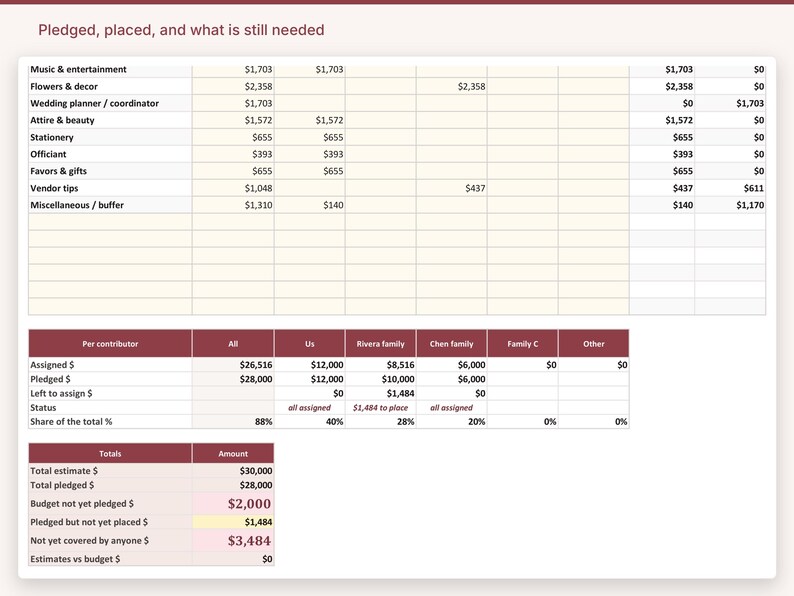Screen dimensions: 794x596
Task: Click the "Share of the total %" row label
Action: pos(71,422)
